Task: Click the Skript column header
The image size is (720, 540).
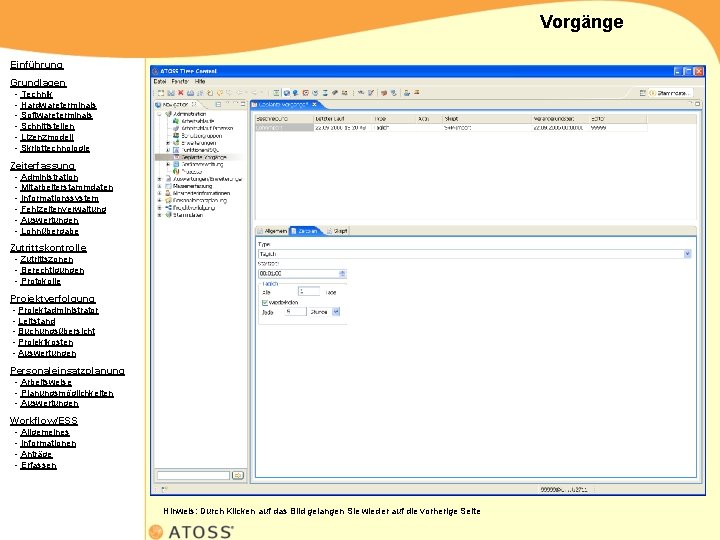Action: 487,119
